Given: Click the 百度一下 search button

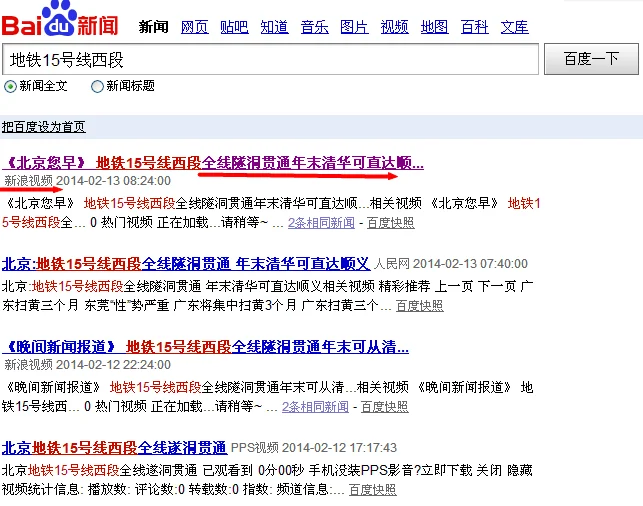Looking at the screenshot, I should point(591,59).
